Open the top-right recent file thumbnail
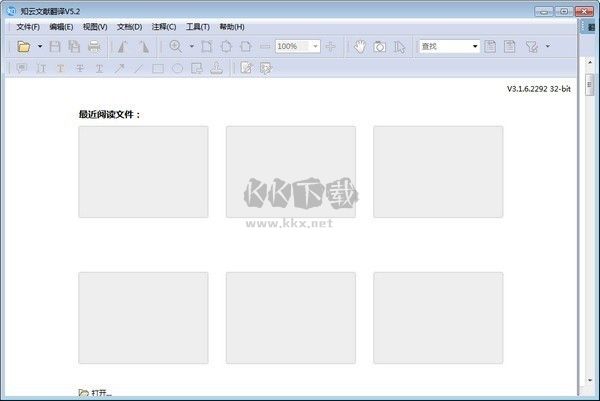Screen dimensions: 600x401 (x=438, y=172)
